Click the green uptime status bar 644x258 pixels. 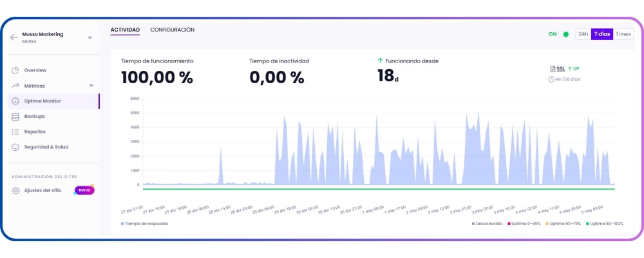tap(379, 189)
